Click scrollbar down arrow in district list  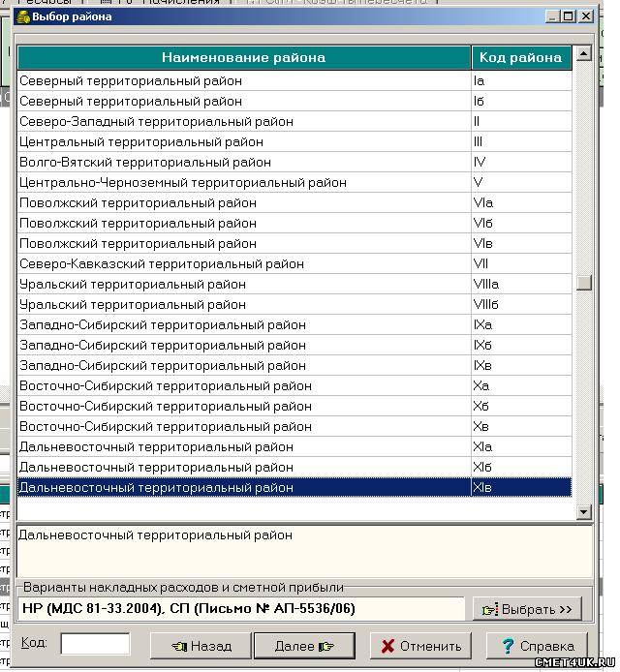point(583,511)
